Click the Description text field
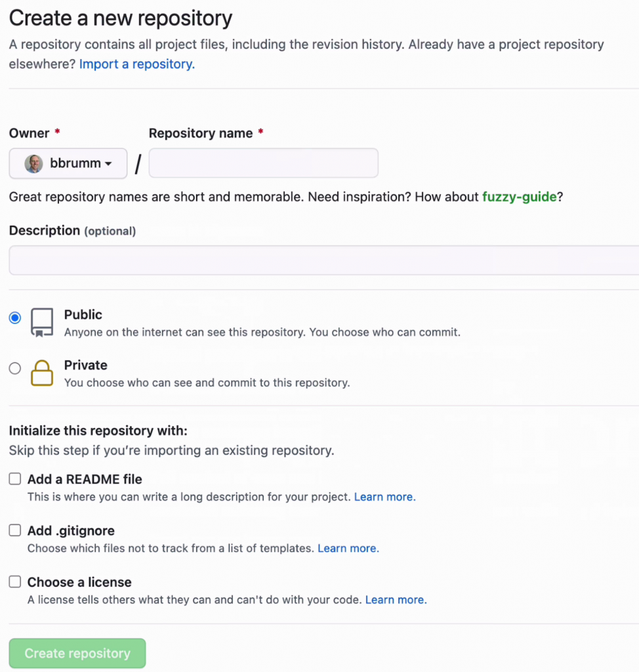The width and height of the screenshot is (639, 672). pos(324,261)
